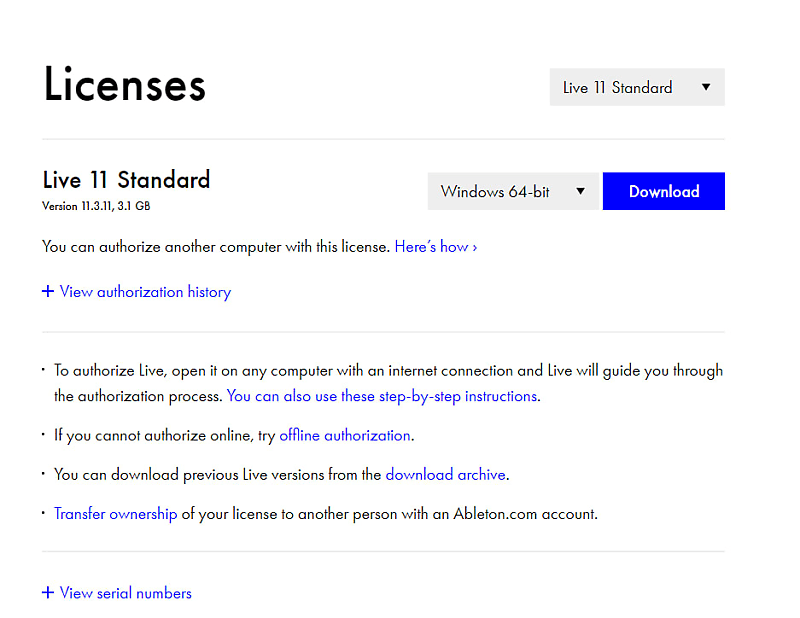Click the chevron after "Here's how"
800x618 pixels.
[474, 247]
